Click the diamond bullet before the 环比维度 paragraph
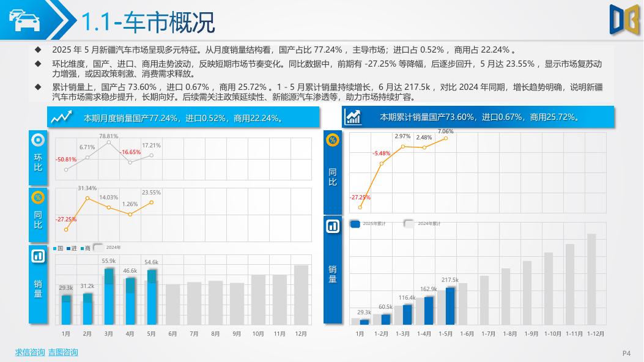This screenshot has height=362, width=644. tap(38, 64)
